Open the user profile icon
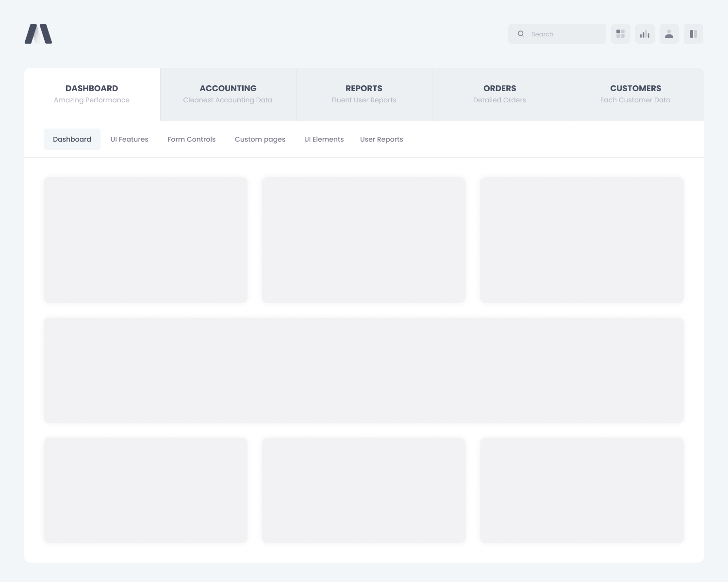 click(x=669, y=34)
